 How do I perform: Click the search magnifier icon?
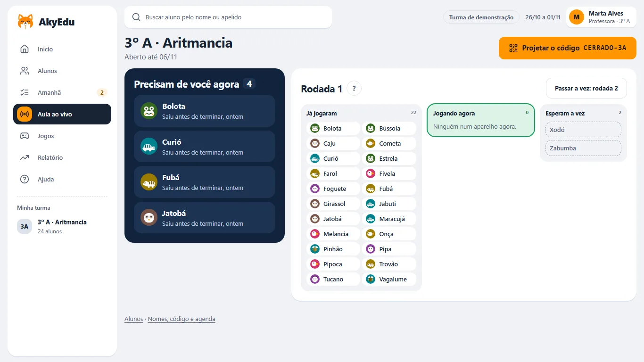[x=136, y=17]
